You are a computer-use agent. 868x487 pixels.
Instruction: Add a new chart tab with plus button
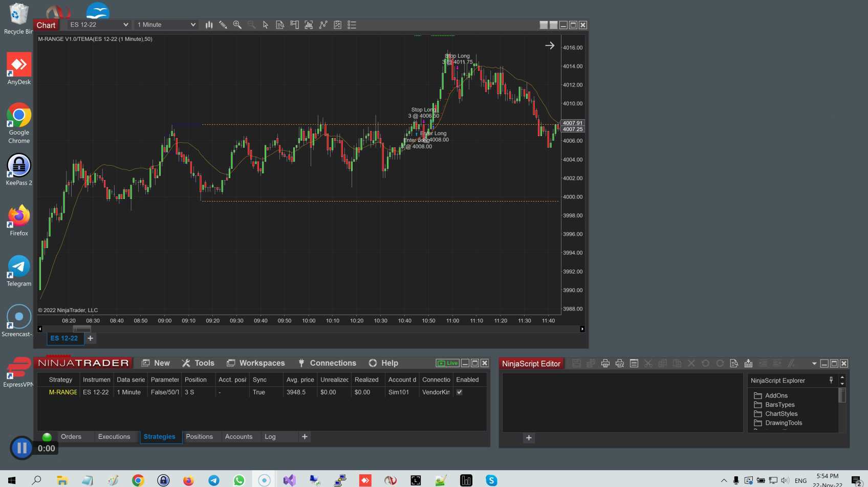(x=91, y=338)
